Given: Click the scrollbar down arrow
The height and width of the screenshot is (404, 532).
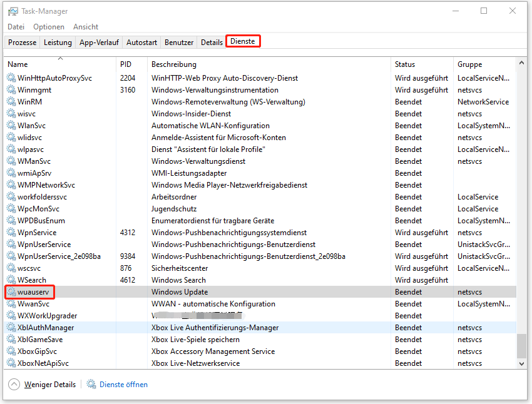Looking at the screenshot, I should [521, 364].
